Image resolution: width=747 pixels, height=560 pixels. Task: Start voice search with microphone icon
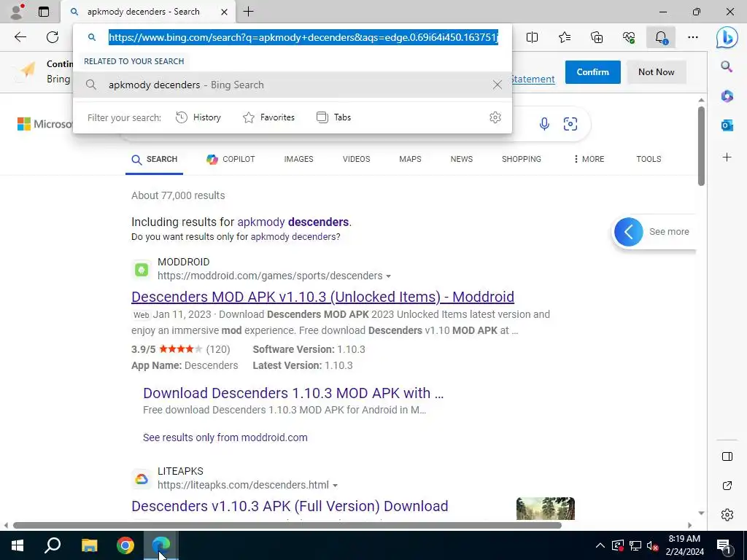[544, 124]
